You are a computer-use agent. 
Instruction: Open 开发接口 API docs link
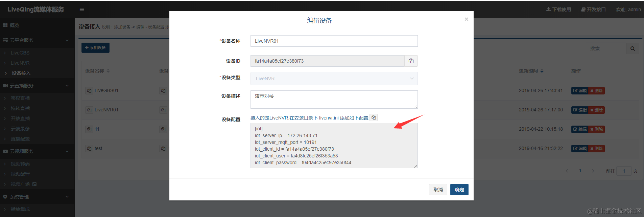594,9
